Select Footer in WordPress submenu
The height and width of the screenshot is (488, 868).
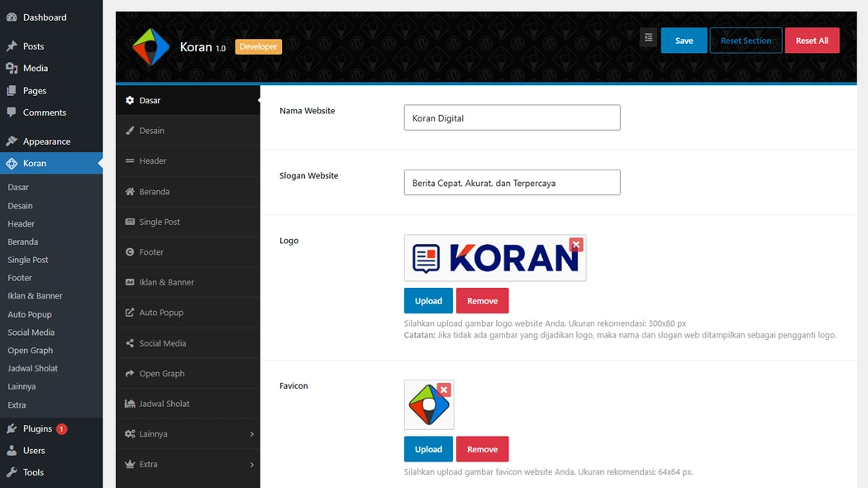[20, 278]
